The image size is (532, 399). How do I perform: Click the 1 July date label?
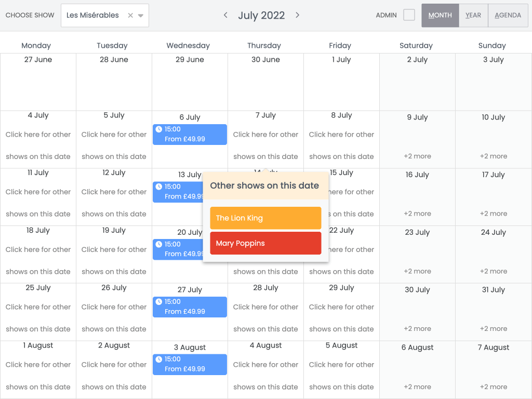[x=341, y=59]
